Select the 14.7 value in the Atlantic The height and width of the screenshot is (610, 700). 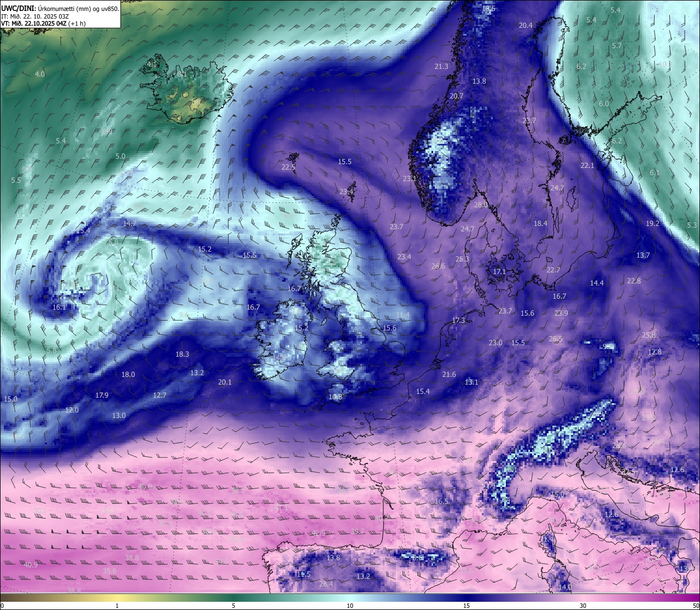coord(130,223)
